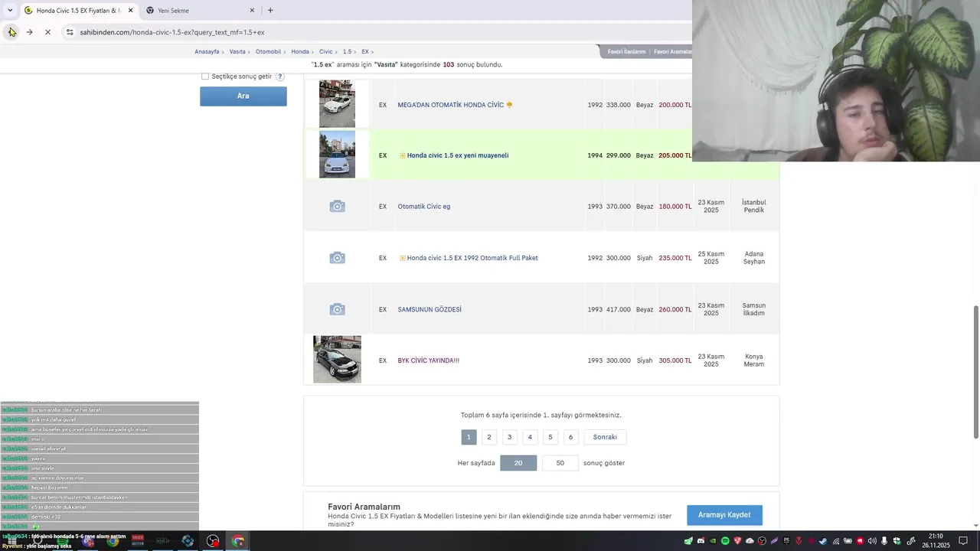Image resolution: width=980 pixels, height=551 pixels.
Task: Click current page 1 in pagination
Action: 469,437
